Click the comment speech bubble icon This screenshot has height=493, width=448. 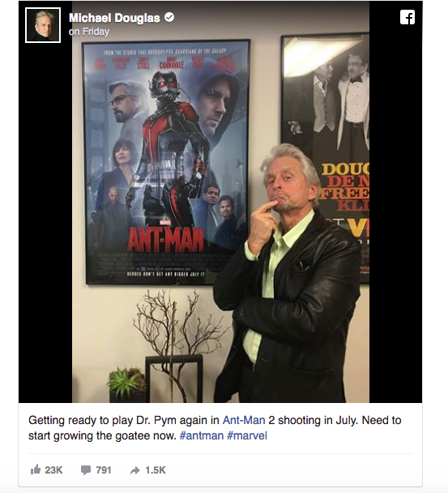click(85, 470)
